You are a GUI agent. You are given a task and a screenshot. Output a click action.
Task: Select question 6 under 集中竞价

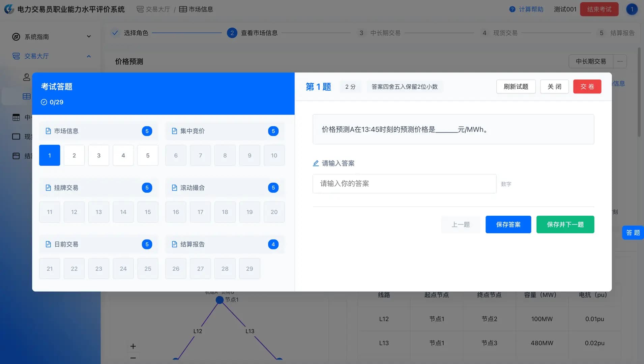pos(176,155)
